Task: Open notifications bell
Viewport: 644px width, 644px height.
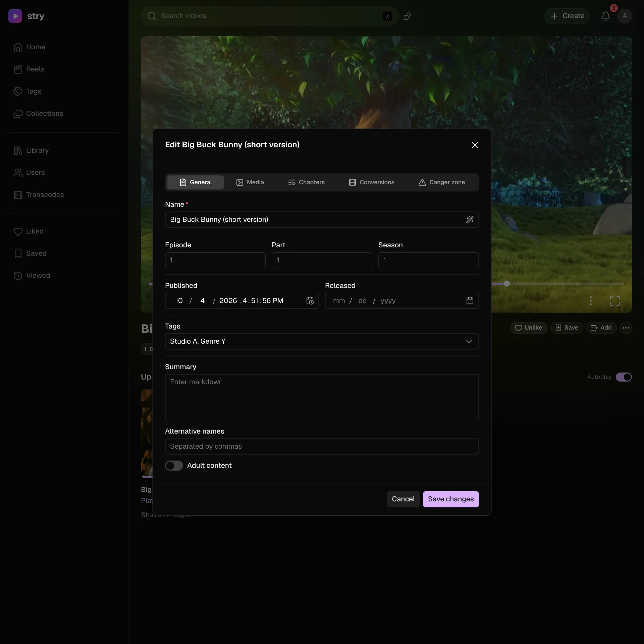Action: pos(605,16)
